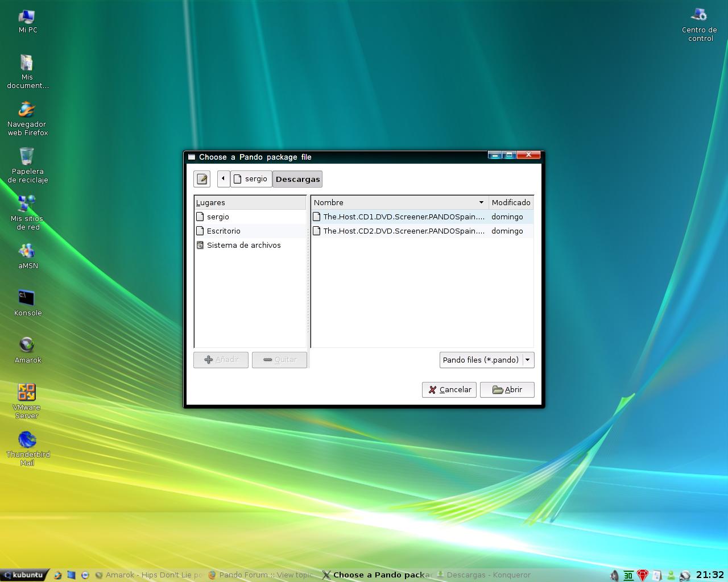
Task: Click the notepad tray icon
Action: 657,575
